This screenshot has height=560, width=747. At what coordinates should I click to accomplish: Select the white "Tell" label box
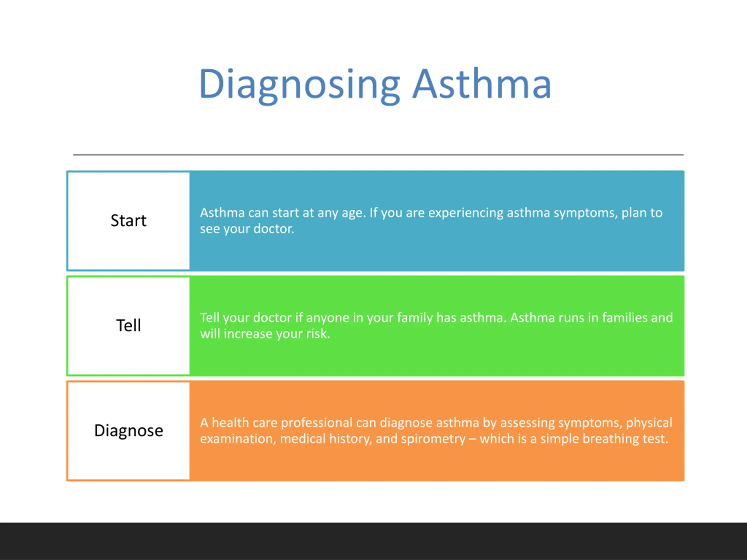tap(129, 326)
